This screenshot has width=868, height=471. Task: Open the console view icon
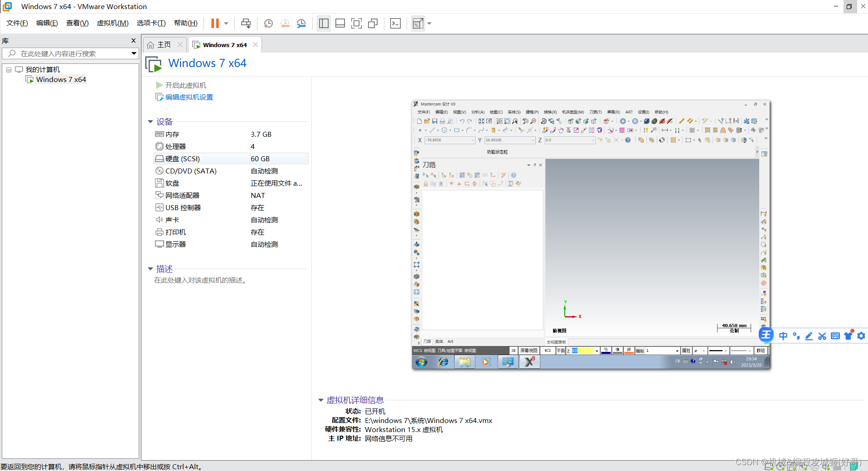pos(395,23)
